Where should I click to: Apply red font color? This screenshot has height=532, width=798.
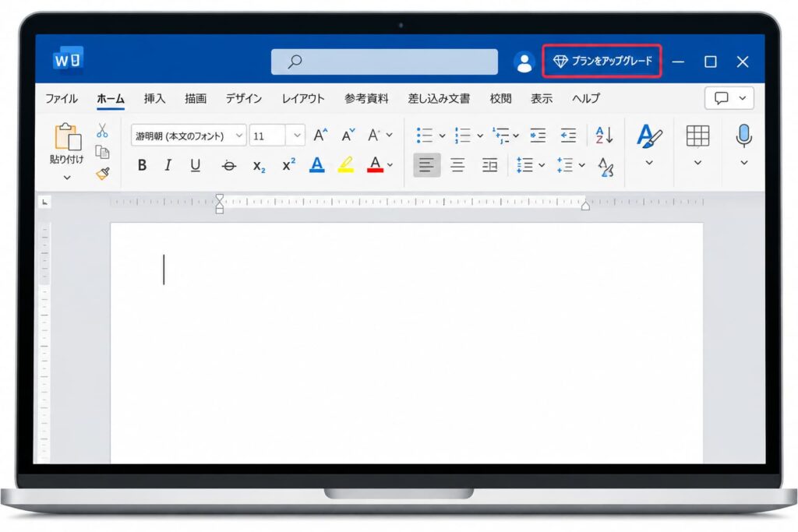coord(375,164)
